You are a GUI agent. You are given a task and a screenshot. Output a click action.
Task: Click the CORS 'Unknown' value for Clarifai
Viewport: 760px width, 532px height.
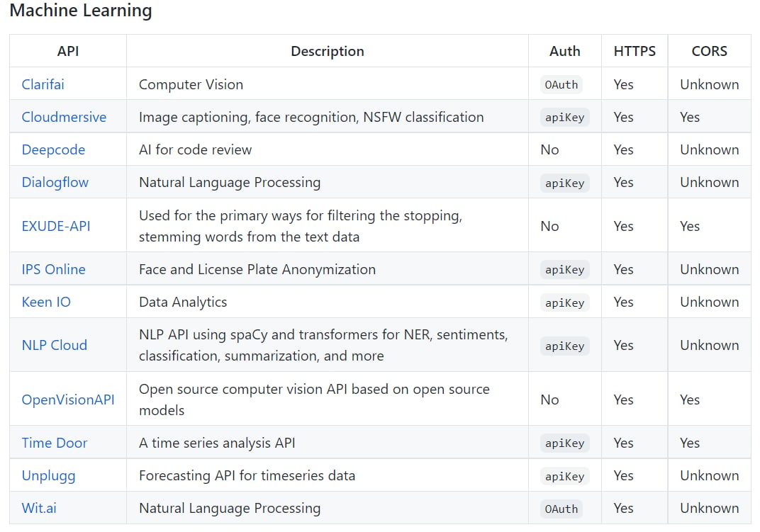coord(710,84)
